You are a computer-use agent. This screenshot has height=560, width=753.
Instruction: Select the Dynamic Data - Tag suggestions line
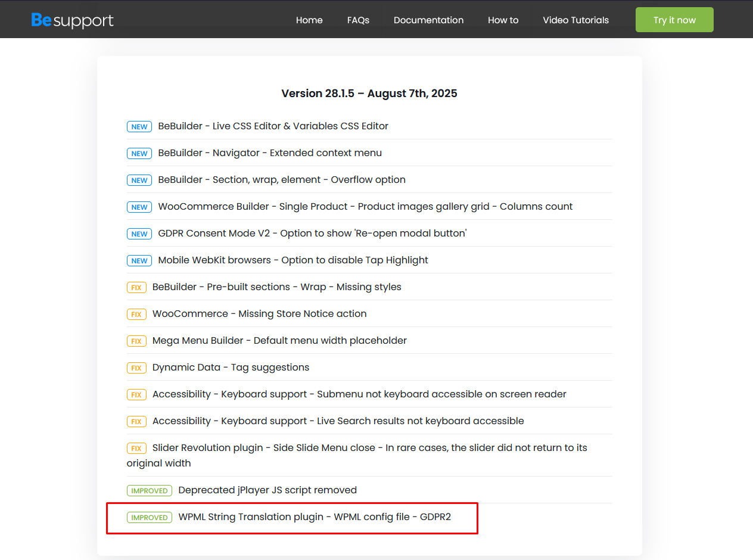point(231,368)
